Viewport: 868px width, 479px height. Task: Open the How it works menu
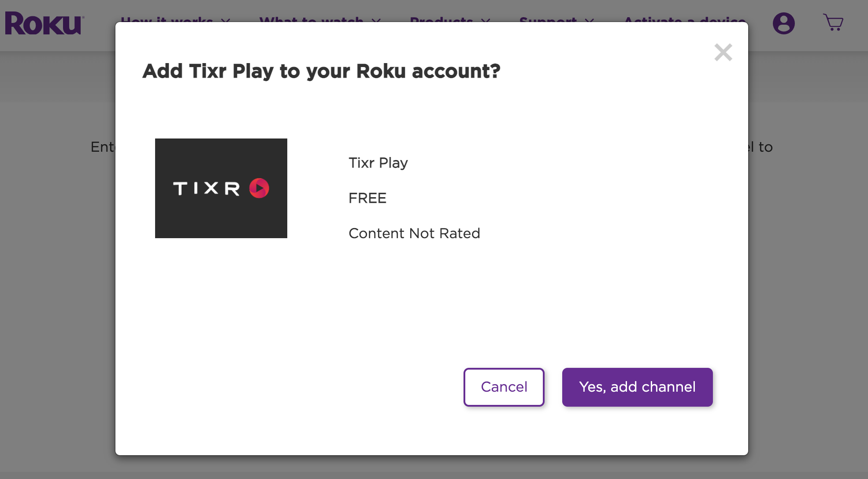(x=167, y=19)
